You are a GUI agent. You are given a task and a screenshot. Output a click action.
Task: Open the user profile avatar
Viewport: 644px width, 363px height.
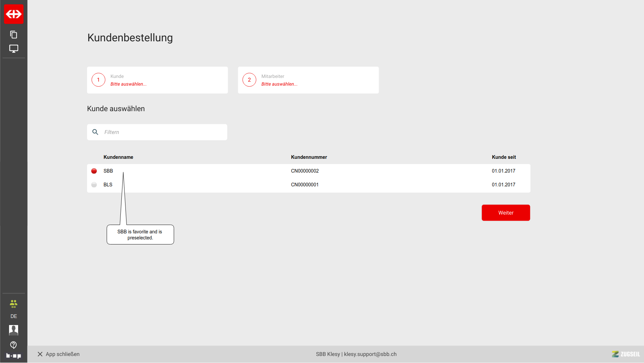click(14, 330)
